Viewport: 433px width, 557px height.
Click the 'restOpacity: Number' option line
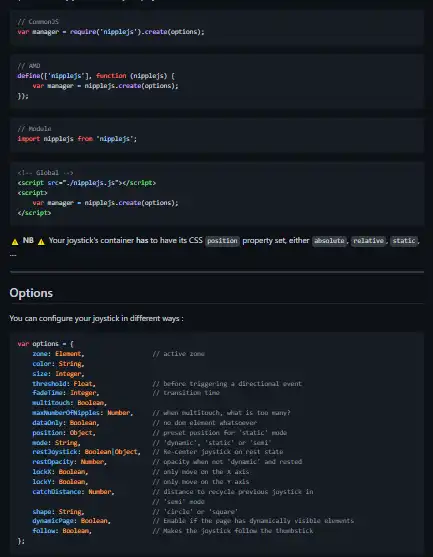(70, 461)
